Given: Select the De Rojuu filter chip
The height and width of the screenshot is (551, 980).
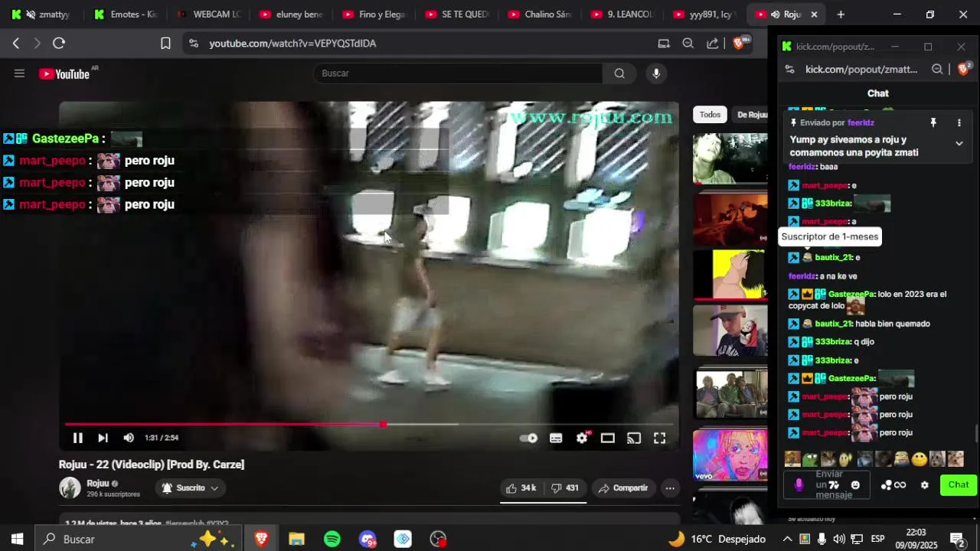Looking at the screenshot, I should tap(752, 115).
